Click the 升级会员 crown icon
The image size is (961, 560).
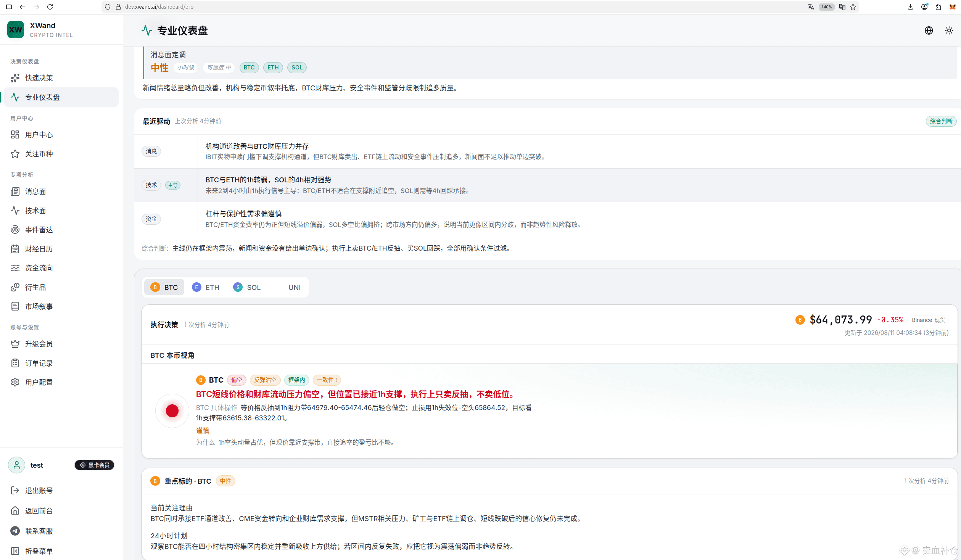15,344
